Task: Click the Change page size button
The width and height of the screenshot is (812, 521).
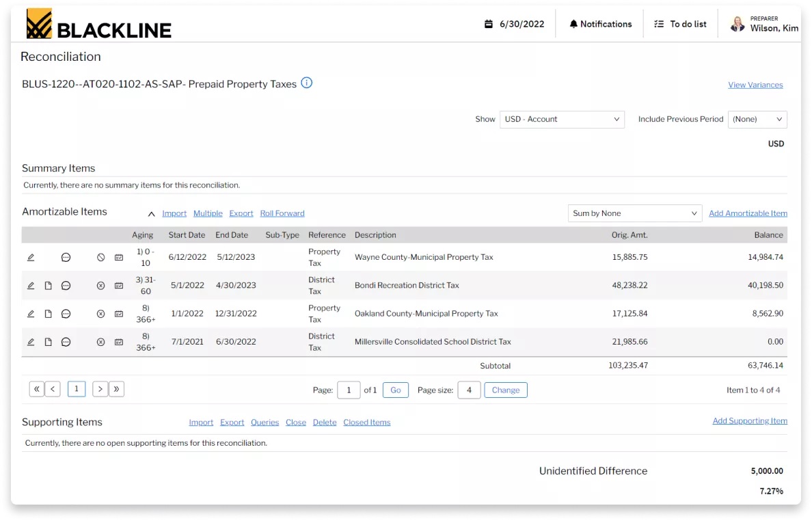Action: [x=506, y=390]
